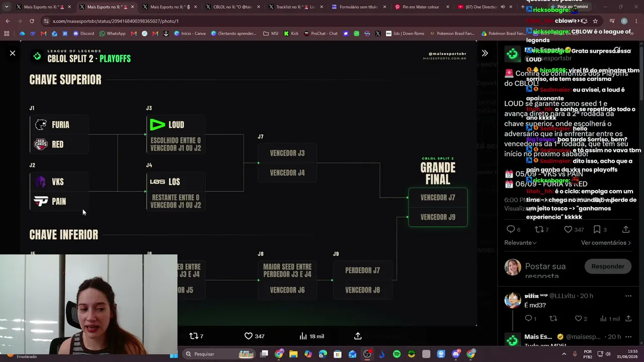Bookmark the tweet (3 bookmarks)
The width and height of the screenshot is (644, 362).
600,229
